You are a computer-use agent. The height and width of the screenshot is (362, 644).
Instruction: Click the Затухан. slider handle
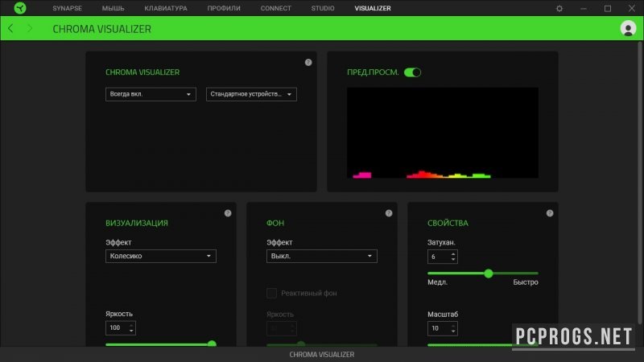click(489, 274)
